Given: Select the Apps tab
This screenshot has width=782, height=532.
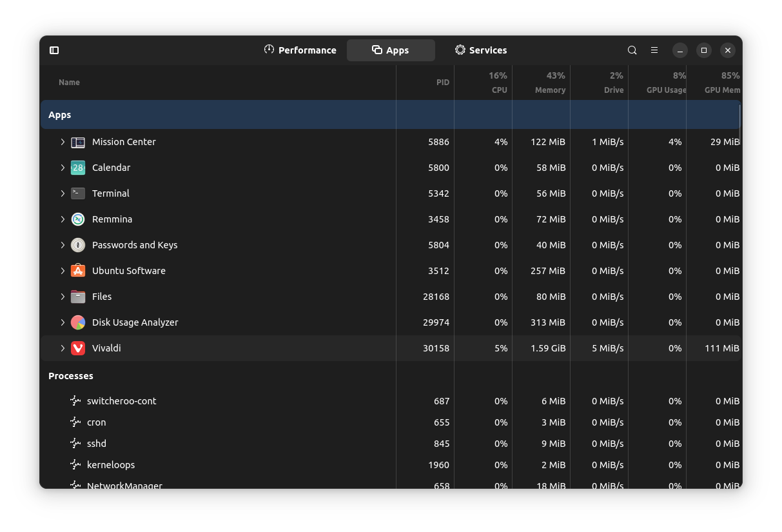Looking at the screenshot, I should pos(391,50).
